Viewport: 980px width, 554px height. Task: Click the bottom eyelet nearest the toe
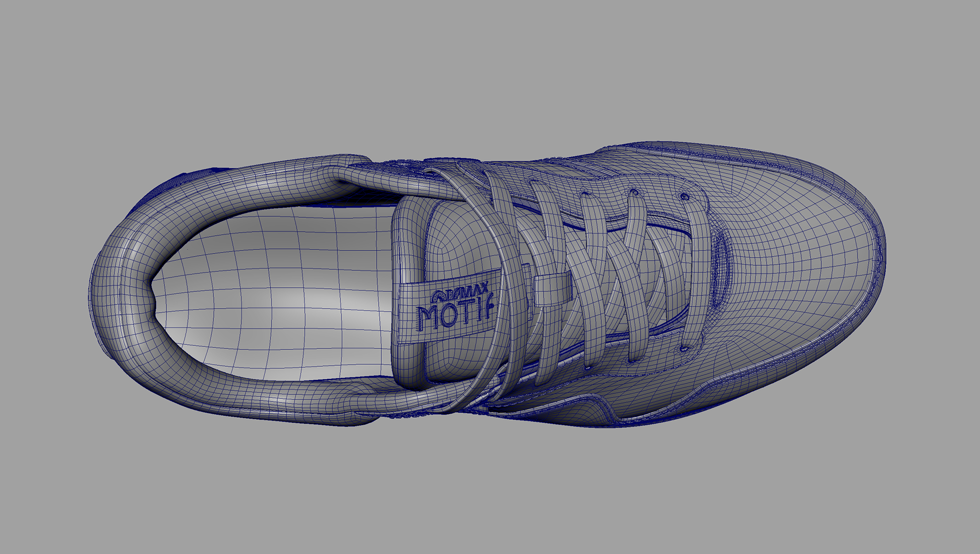point(683,349)
